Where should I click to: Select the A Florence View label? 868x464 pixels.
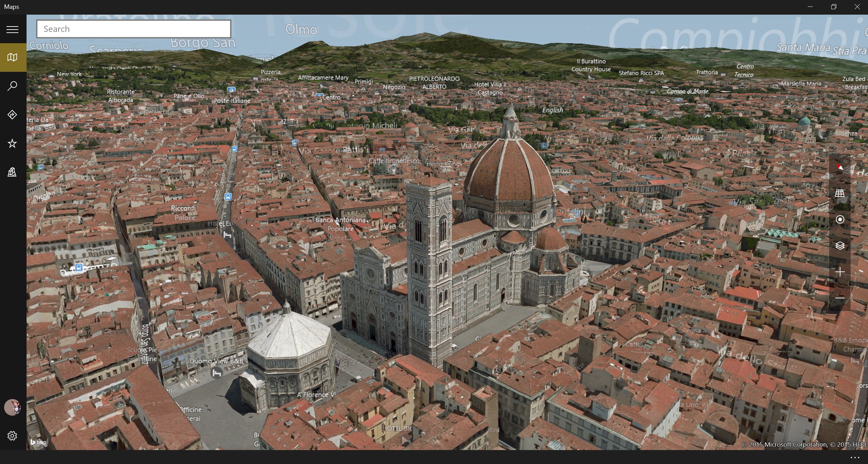(x=317, y=395)
